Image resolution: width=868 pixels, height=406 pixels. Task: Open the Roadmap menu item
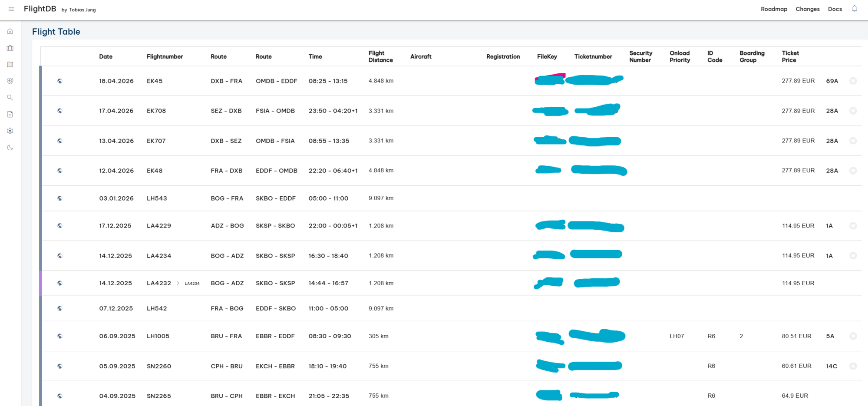(x=774, y=9)
